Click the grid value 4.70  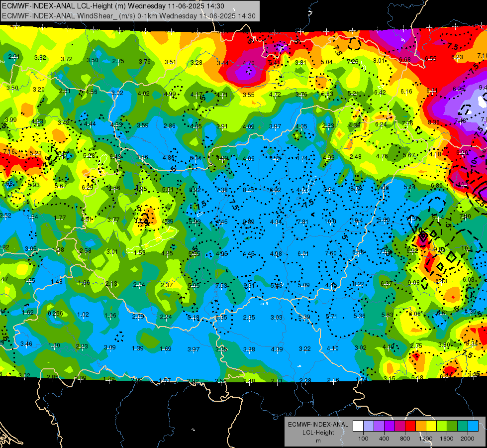click(x=248, y=63)
